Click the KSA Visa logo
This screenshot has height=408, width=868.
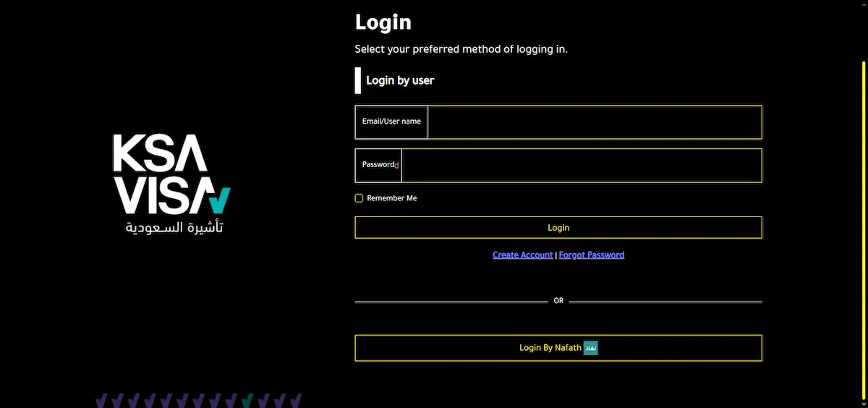coord(172,184)
